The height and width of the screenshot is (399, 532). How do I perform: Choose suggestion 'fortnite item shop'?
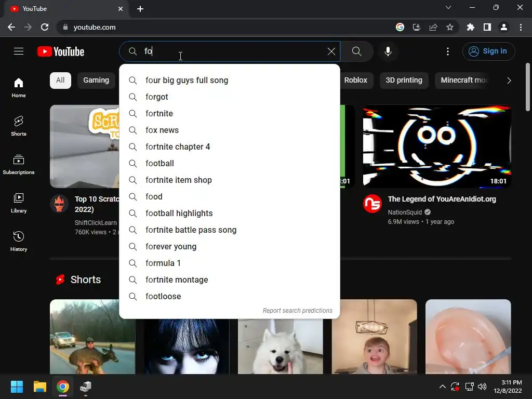[x=229, y=180]
